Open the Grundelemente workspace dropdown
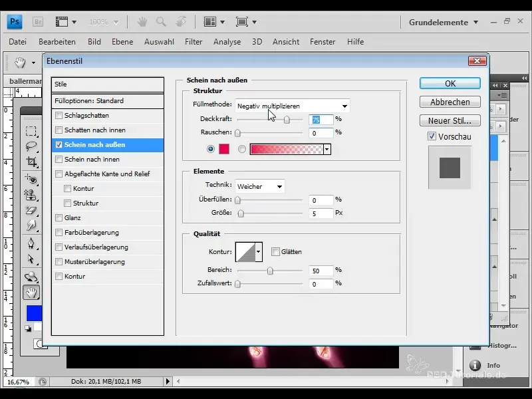The height and width of the screenshot is (399, 532). (x=444, y=23)
